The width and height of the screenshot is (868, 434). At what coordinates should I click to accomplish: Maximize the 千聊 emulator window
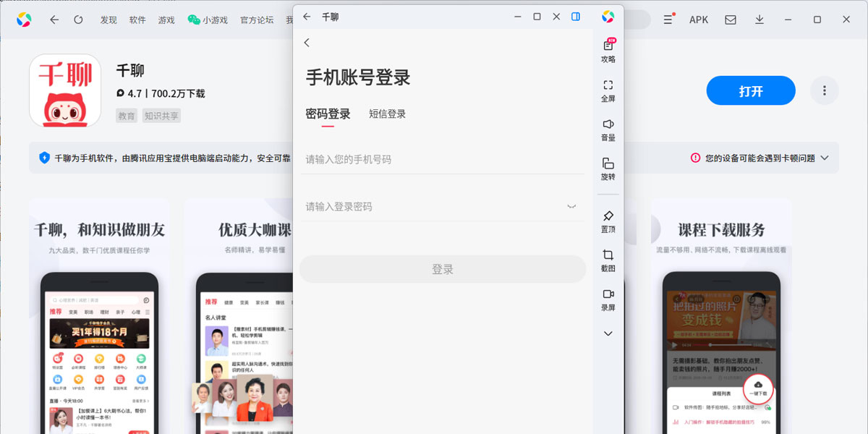[x=537, y=16]
